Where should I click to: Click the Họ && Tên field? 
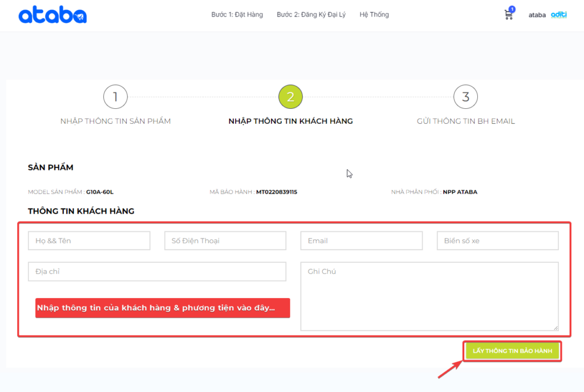89,240
